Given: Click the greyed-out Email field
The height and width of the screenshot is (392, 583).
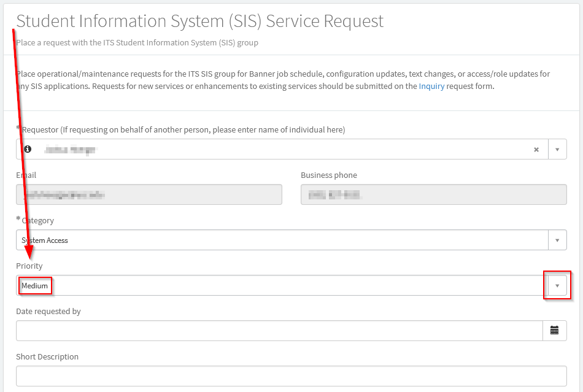Looking at the screenshot, I should pos(149,194).
